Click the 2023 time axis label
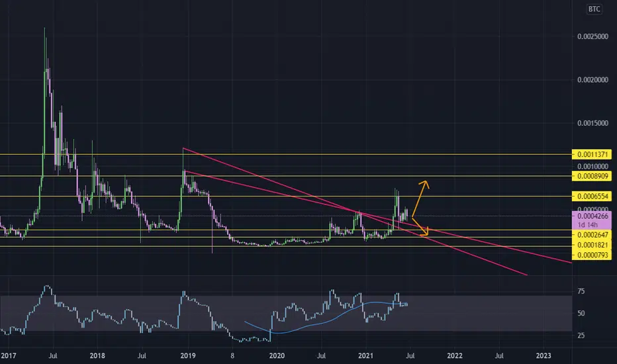This screenshot has width=617, height=364. pyautogui.click(x=544, y=356)
